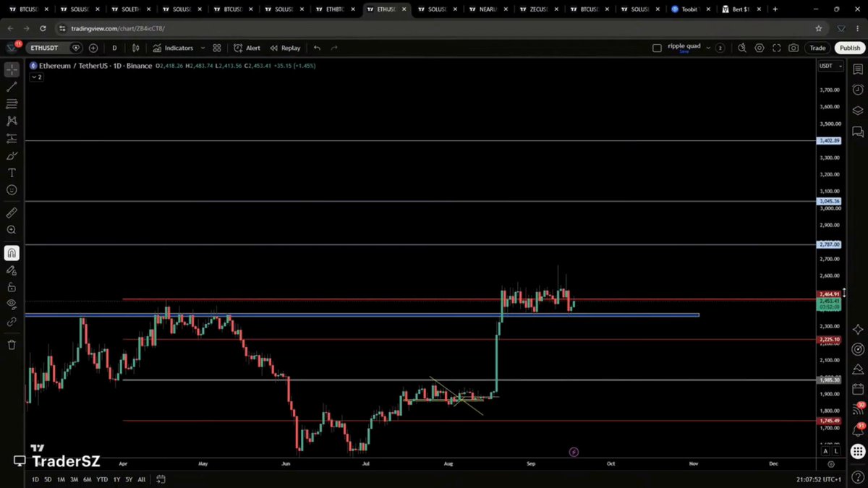Expand the collapsed indicators legend showing 2
Image resolution: width=868 pixels, height=488 pixels.
tap(36, 77)
